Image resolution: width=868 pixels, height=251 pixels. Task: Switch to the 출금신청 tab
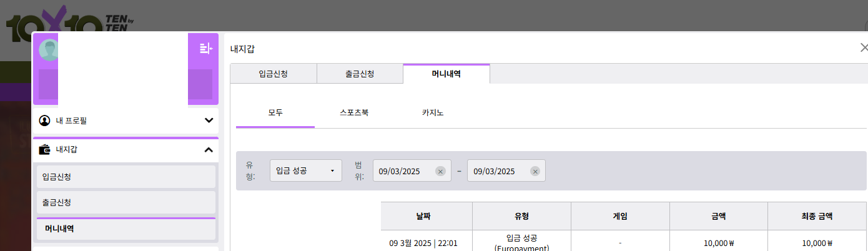click(x=360, y=74)
